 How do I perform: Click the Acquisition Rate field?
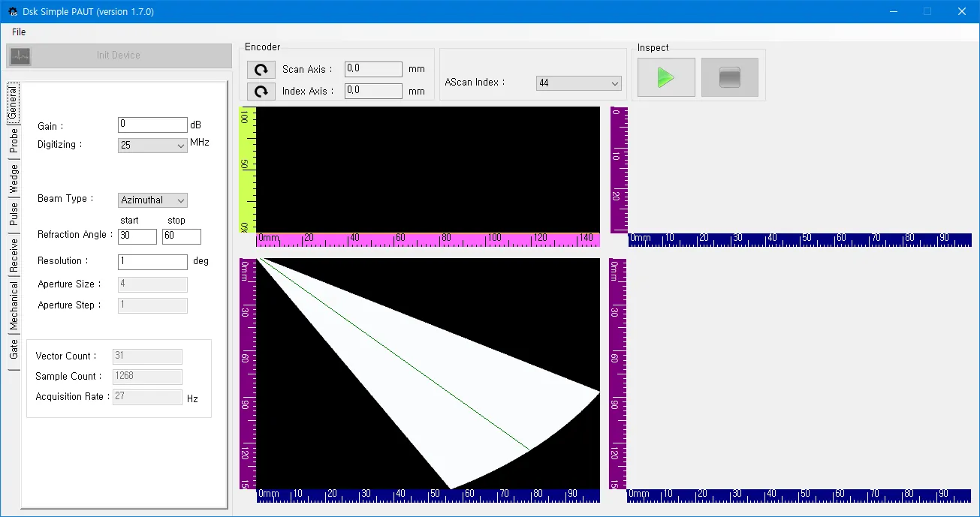click(x=147, y=397)
